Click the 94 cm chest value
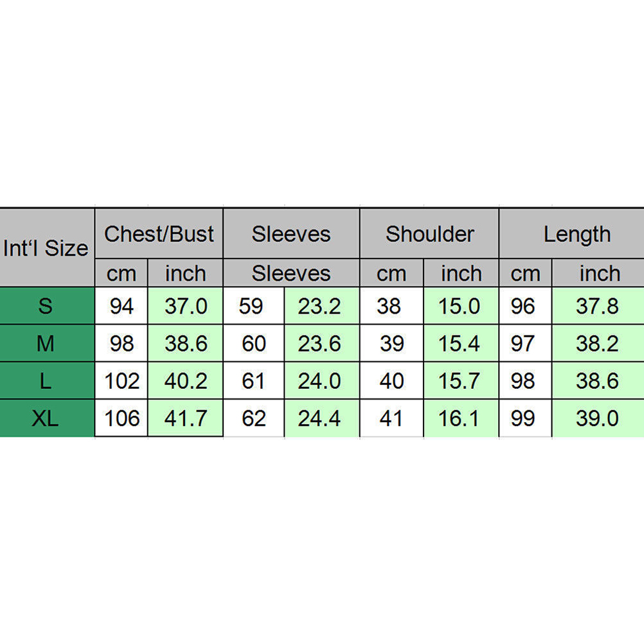The image size is (644, 644). coord(121,306)
